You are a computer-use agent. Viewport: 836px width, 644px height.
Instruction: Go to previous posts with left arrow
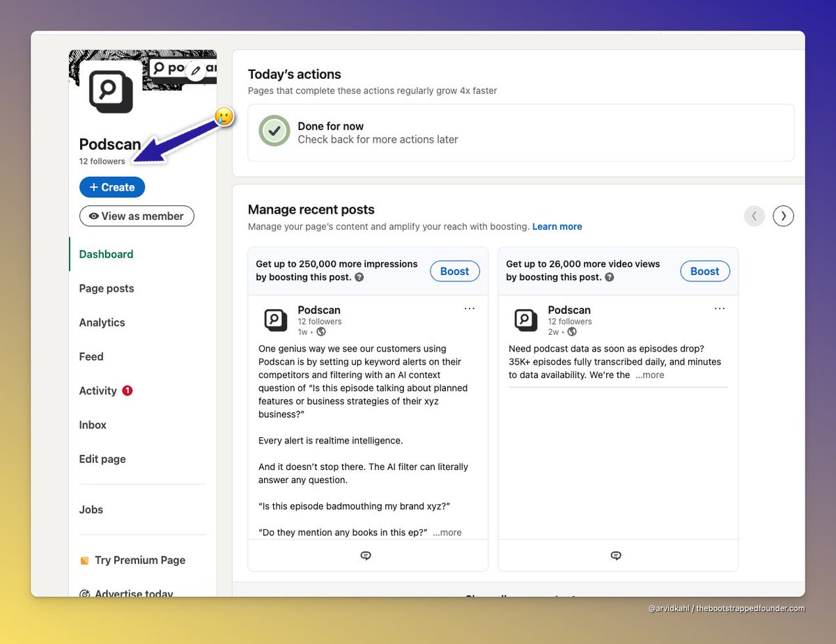[x=754, y=216]
